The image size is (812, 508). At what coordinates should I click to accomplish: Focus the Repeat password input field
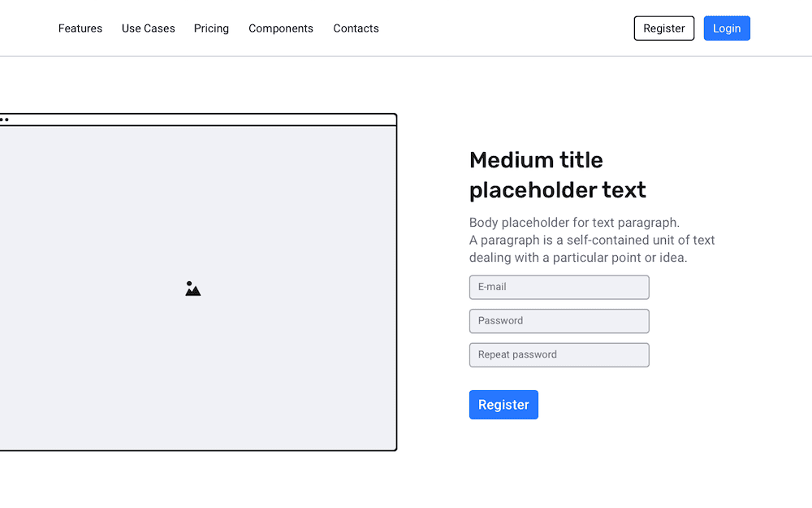click(x=559, y=355)
